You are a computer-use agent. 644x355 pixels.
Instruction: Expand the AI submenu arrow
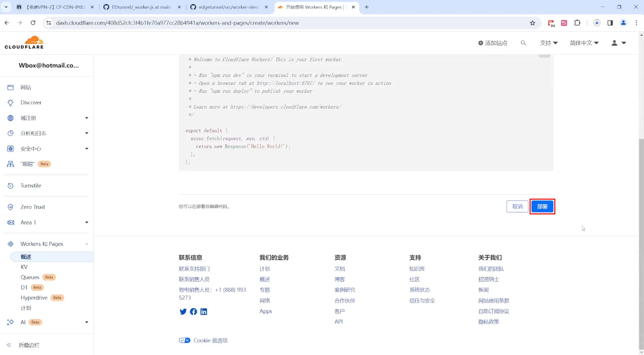click(x=87, y=322)
